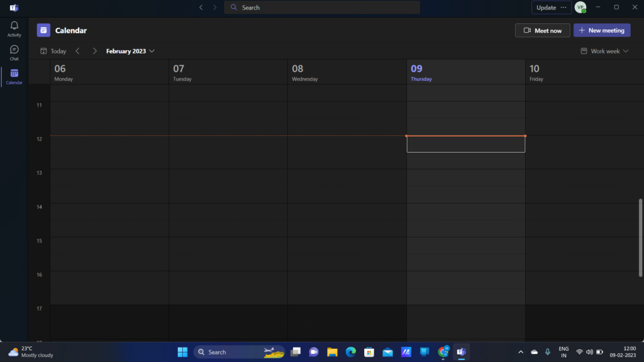Open the Wi-Fi network tray icon
This screenshot has height=362, width=644.
pos(579,352)
